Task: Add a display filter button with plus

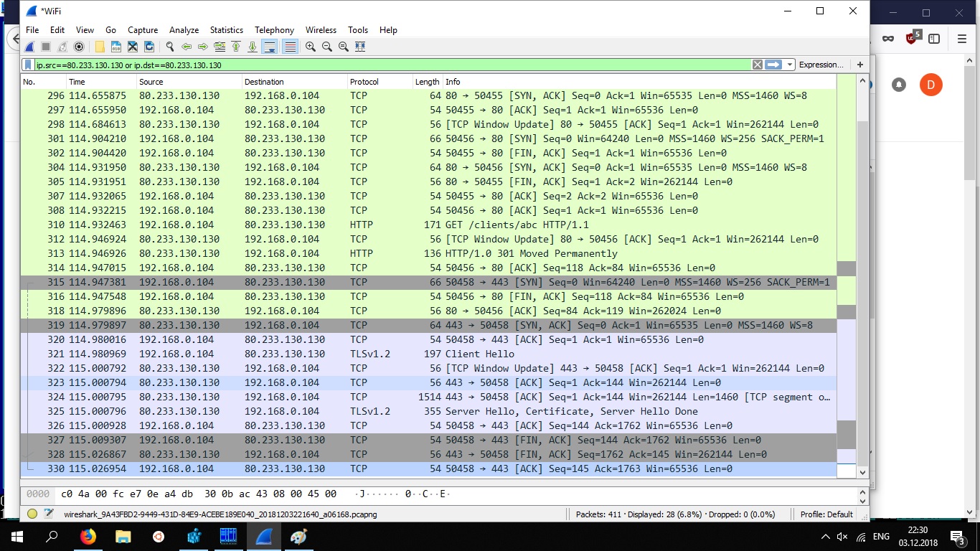Action: [859, 65]
